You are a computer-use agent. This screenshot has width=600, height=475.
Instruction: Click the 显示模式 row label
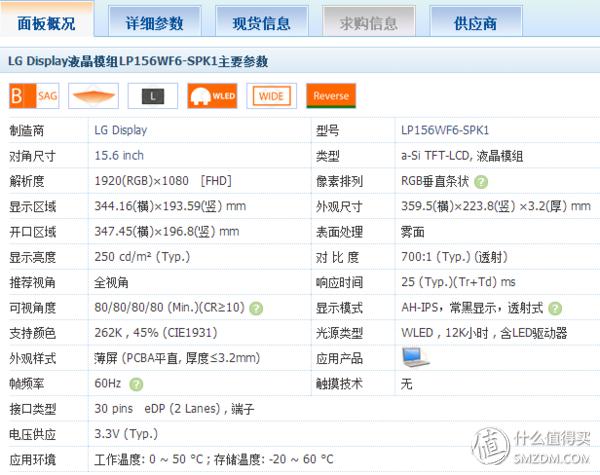click(339, 308)
